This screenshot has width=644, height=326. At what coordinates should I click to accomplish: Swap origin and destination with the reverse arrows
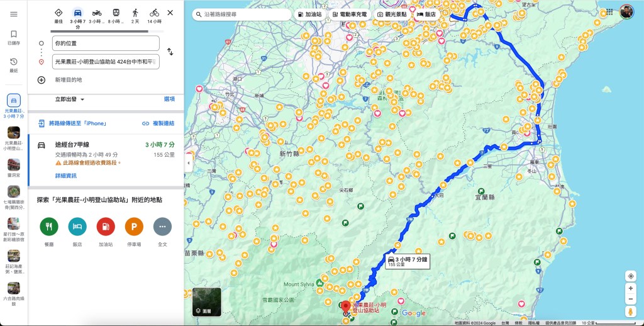tap(170, 52)
